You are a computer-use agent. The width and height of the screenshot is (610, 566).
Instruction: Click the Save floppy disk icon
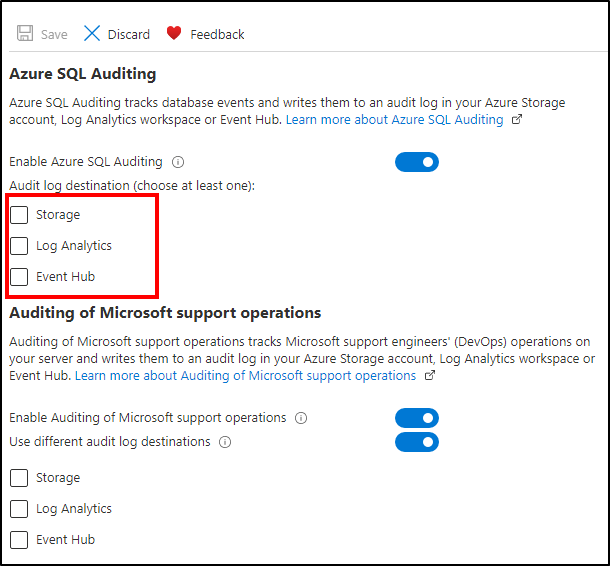[x=25, y=34]
